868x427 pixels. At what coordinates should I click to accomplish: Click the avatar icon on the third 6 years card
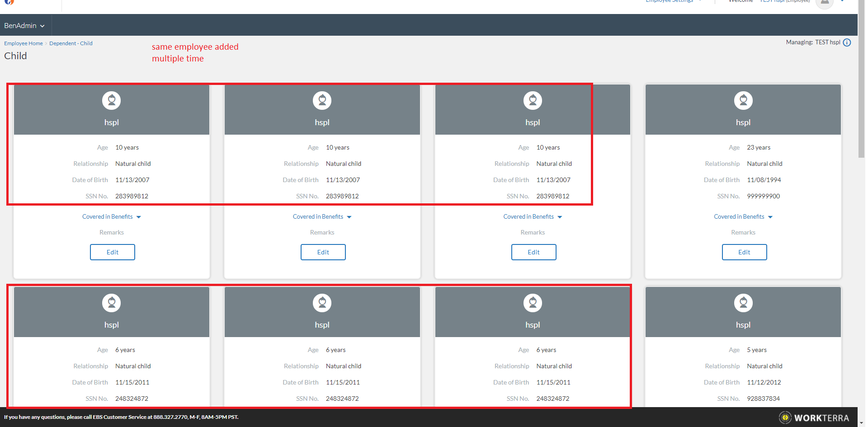click(x=533, y=303)
